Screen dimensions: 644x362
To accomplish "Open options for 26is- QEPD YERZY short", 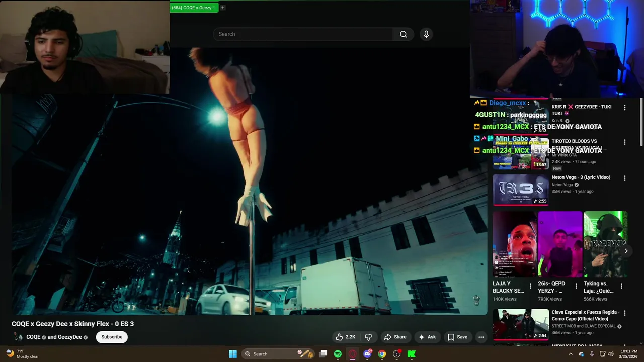I will [576, 286].
